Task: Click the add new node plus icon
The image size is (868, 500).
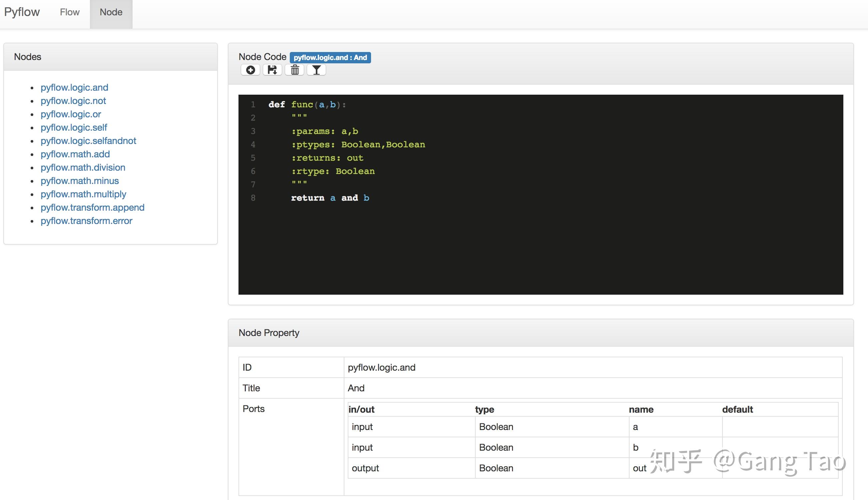Action: coord(250,70)
